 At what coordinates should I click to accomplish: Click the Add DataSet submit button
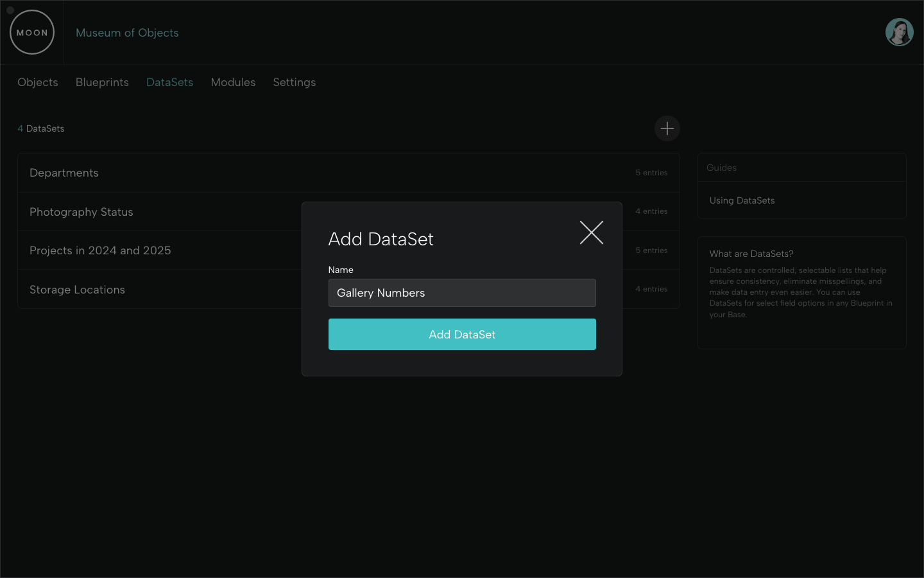pyautogui.click(x=462, y=334)
